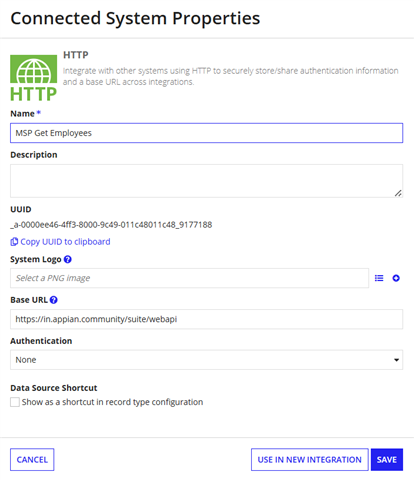414x480 pixels.
Task: Click the upload plus icon beside System Logo
Action: [396, 278]
